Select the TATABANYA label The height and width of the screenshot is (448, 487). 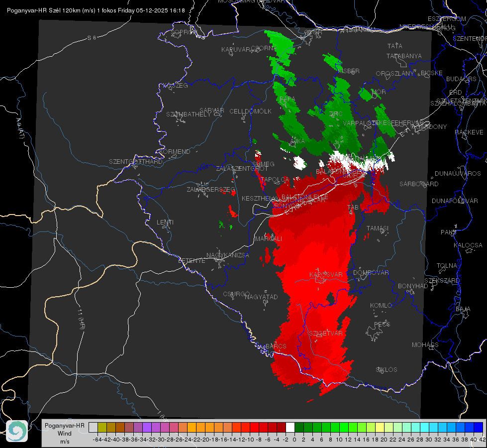tap(404, 56)
